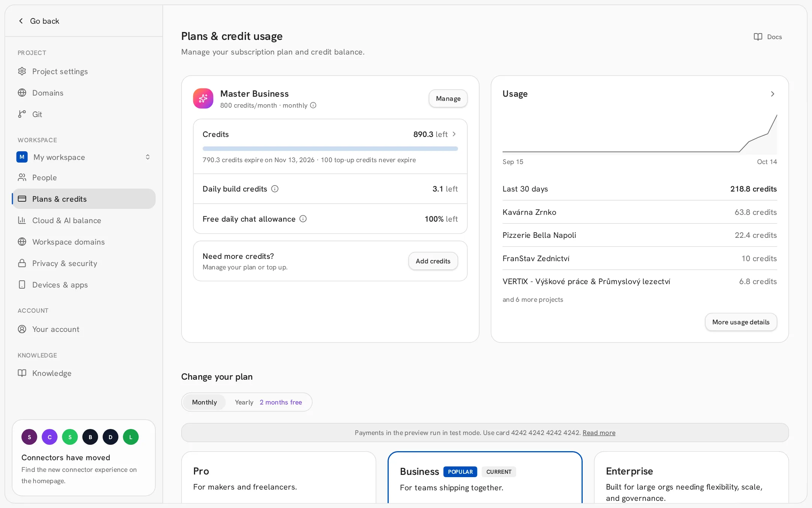This screenshot has height=508, width=812.
Task: Open Workspace domains menu item
Action: click(x=83, y=242)
